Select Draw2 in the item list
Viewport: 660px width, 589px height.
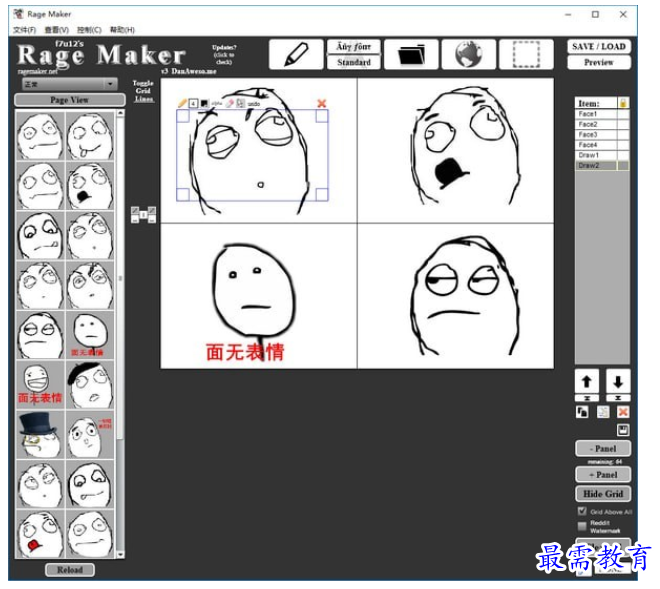click(x=596, y=165)
